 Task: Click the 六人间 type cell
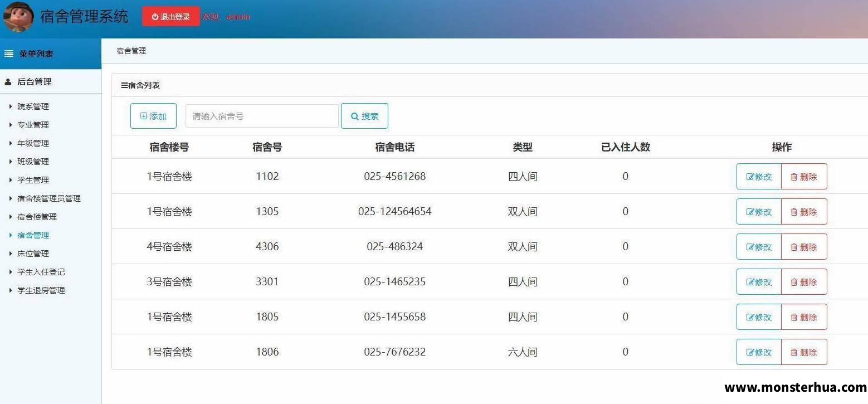pyautogui.click(x=523, y=352)
